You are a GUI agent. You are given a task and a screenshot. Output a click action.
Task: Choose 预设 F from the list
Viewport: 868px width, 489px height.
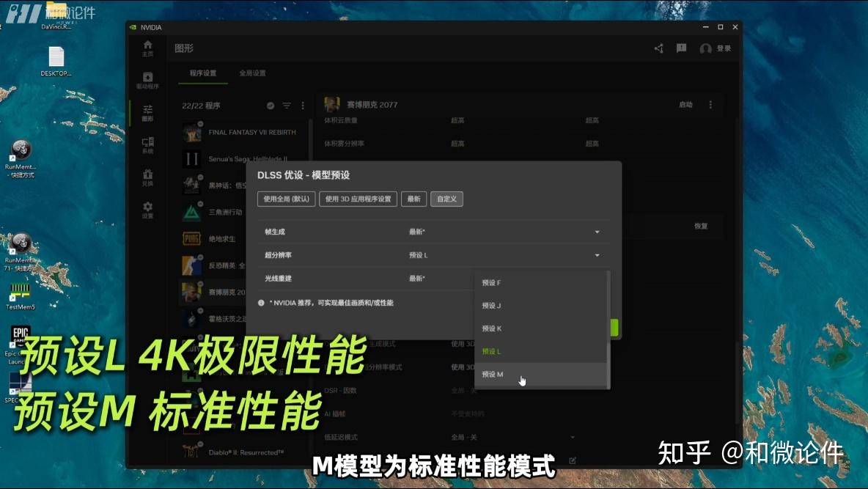pos(541,282)
